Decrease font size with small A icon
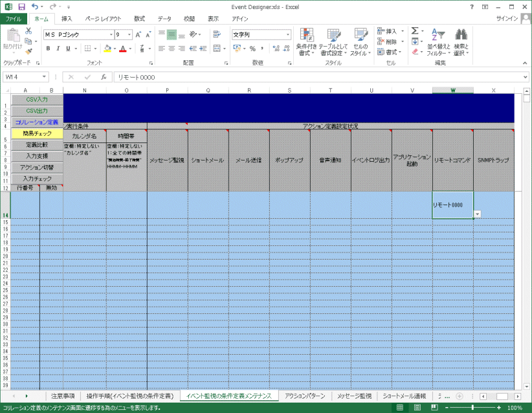Viewport: 532px width, 413px height. (x=148, y=34)
